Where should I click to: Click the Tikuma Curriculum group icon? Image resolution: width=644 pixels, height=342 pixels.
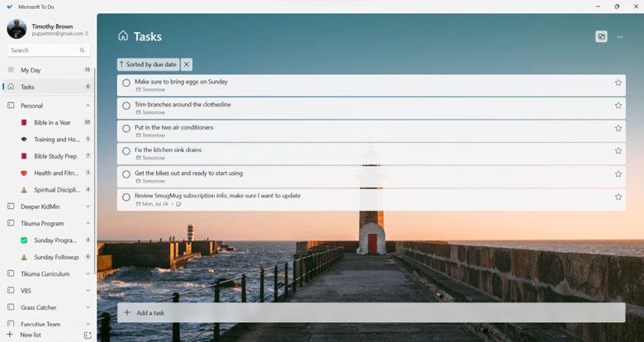pos(11,273)
